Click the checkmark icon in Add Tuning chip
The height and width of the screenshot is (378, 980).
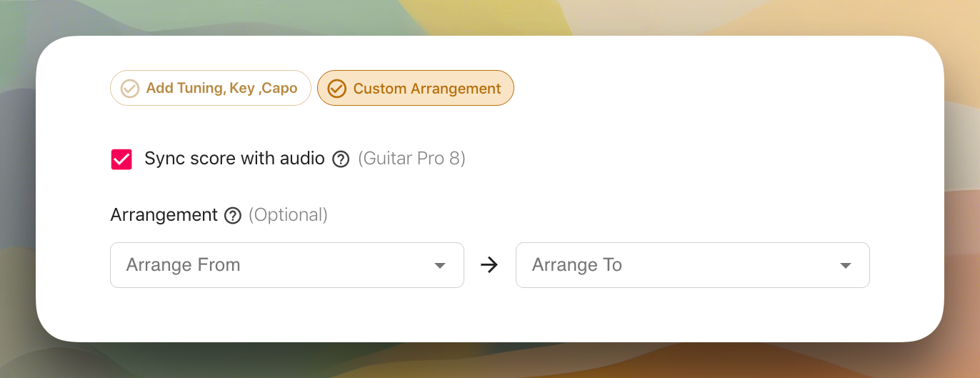pos(129,89)
